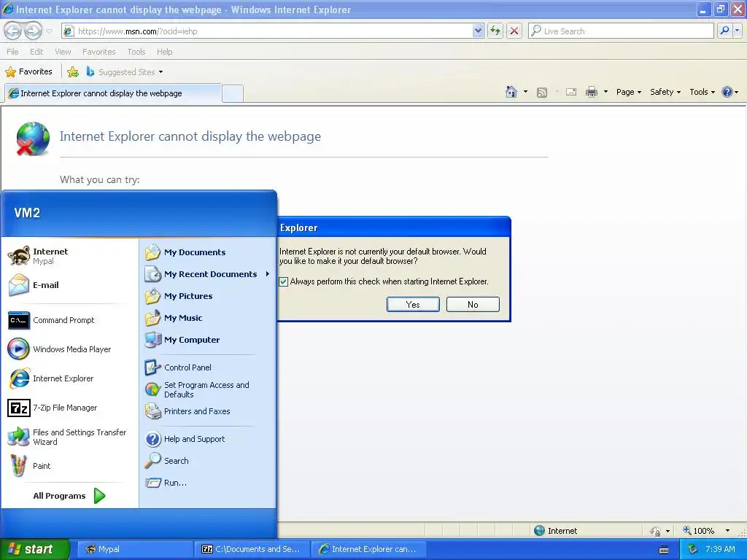Expand the Home button dropdown arrow
The height and width of the screenshot is (560, 747).
click(x=525, y=92)
